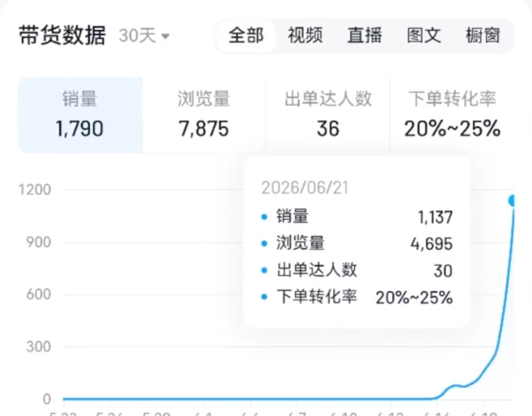Screen dimensions: 532x416
Task: Select the 销量 metric card
Action: click(x=80, y=115)
